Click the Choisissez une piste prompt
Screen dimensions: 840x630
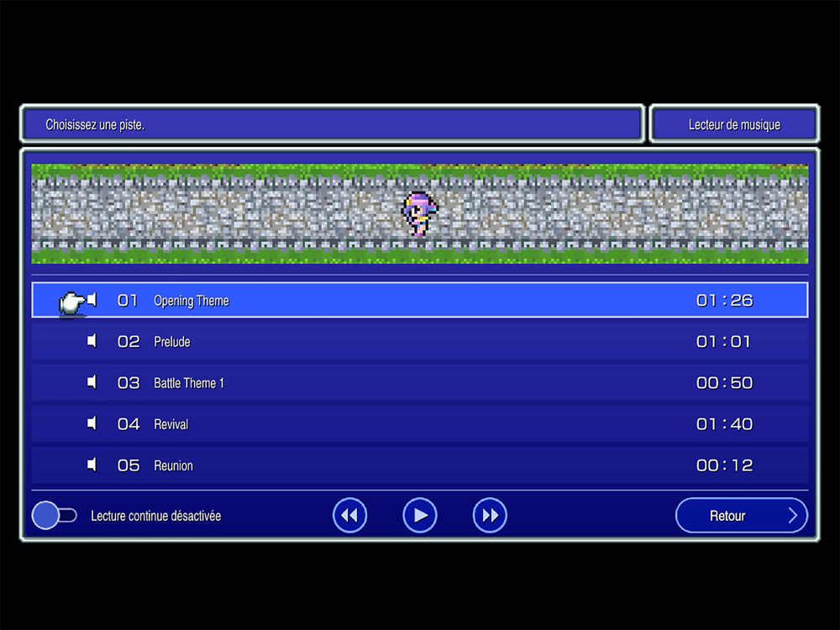pyautogui.click(x=95, y=125)
